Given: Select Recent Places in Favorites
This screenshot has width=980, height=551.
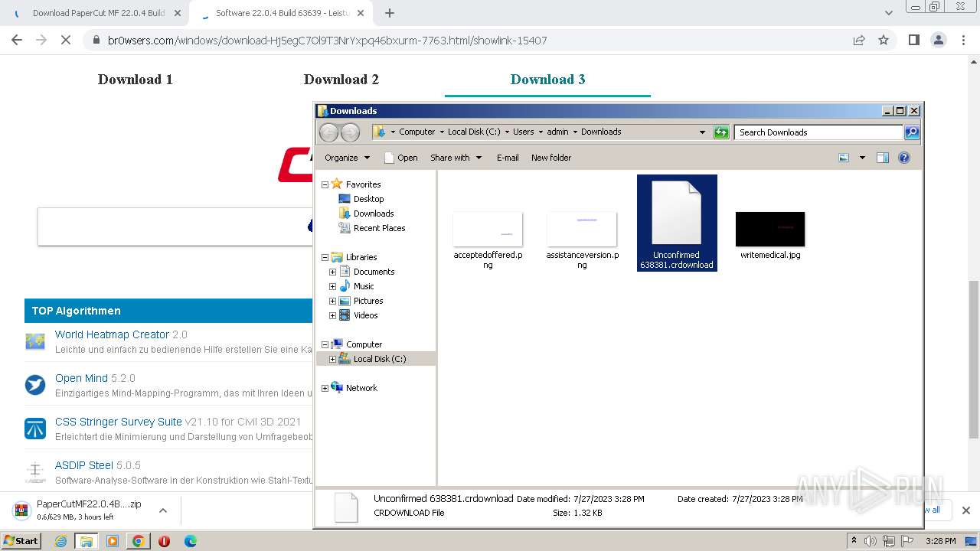Looking at the screenshot, I should pos(371,228).
